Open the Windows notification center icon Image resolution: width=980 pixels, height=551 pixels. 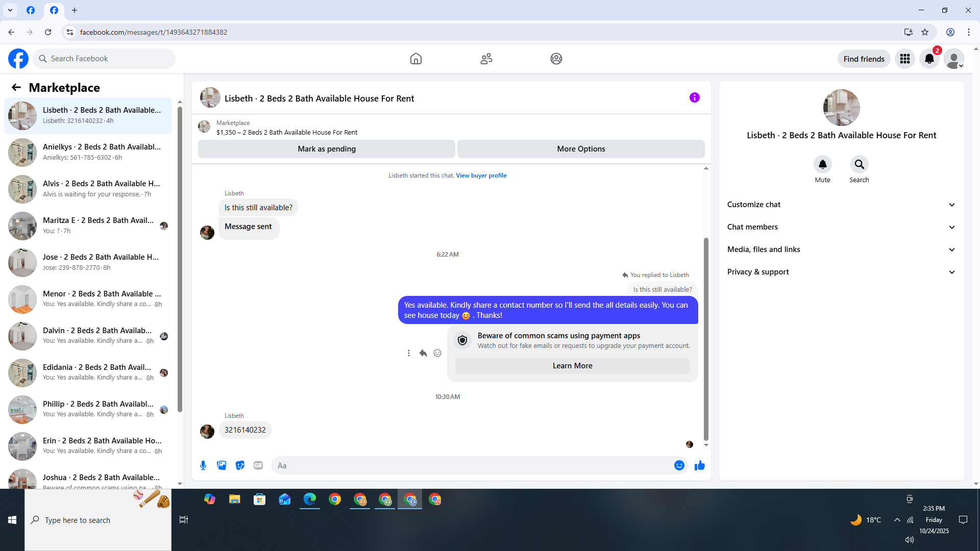click(963, 520)
